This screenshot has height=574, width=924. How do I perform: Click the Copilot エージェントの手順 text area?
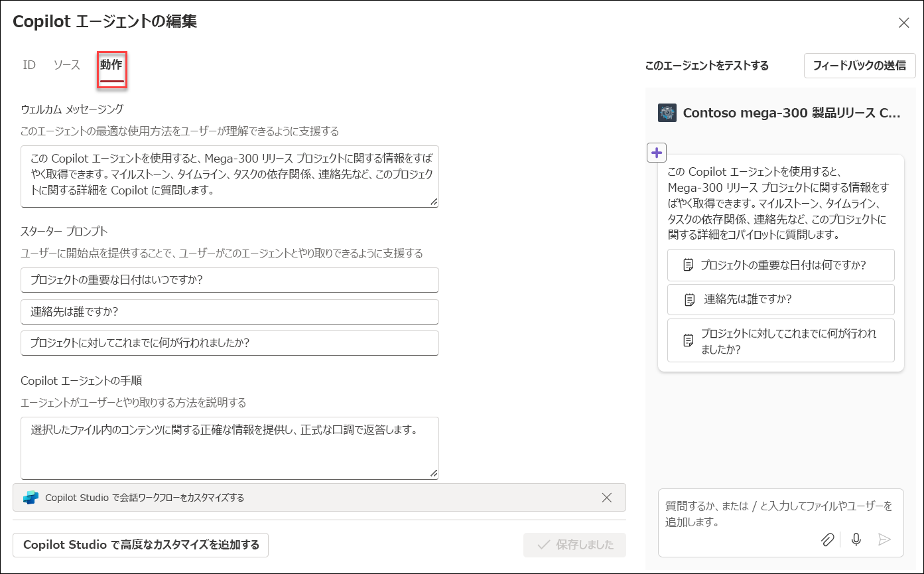click(230, 448)
